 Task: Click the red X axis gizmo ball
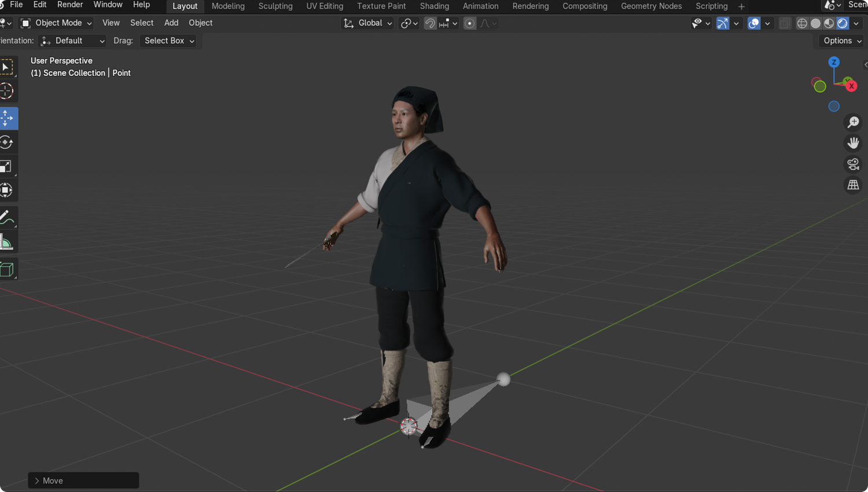[x=851, y=86]
